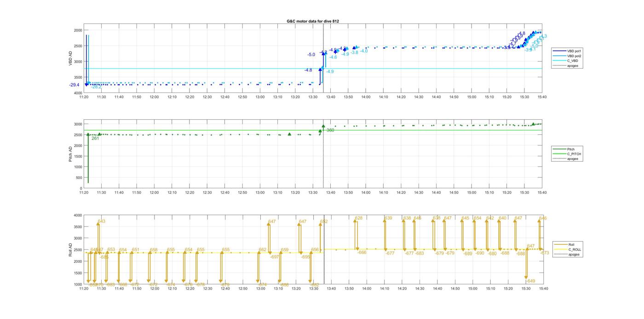Image resolution: width=644 pixels, height=319 pixels.
Task: Click the "VBD AD" y-axis label
Action: [x=70, y=59]
